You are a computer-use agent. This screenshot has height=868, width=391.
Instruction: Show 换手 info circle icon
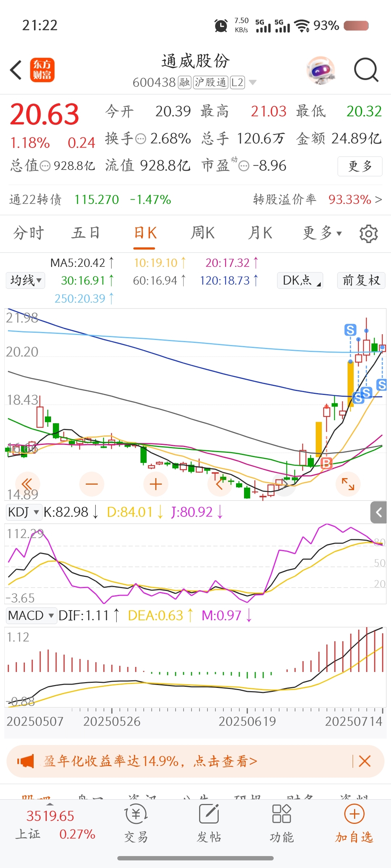point(140,139)
